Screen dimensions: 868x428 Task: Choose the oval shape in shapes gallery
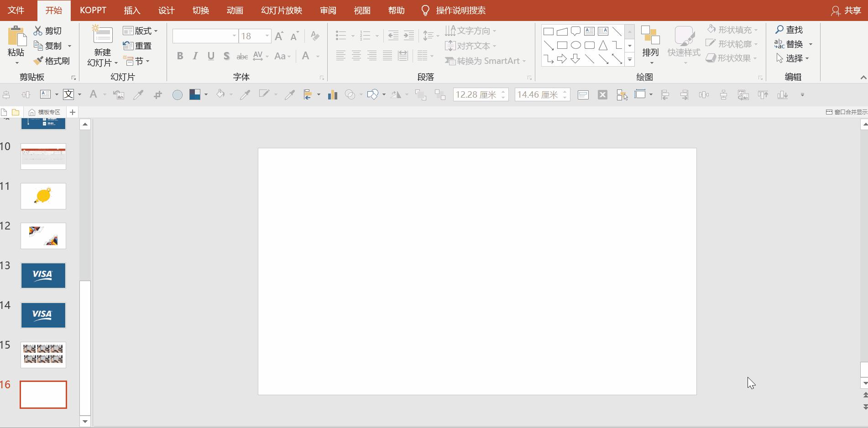(576, 45)
